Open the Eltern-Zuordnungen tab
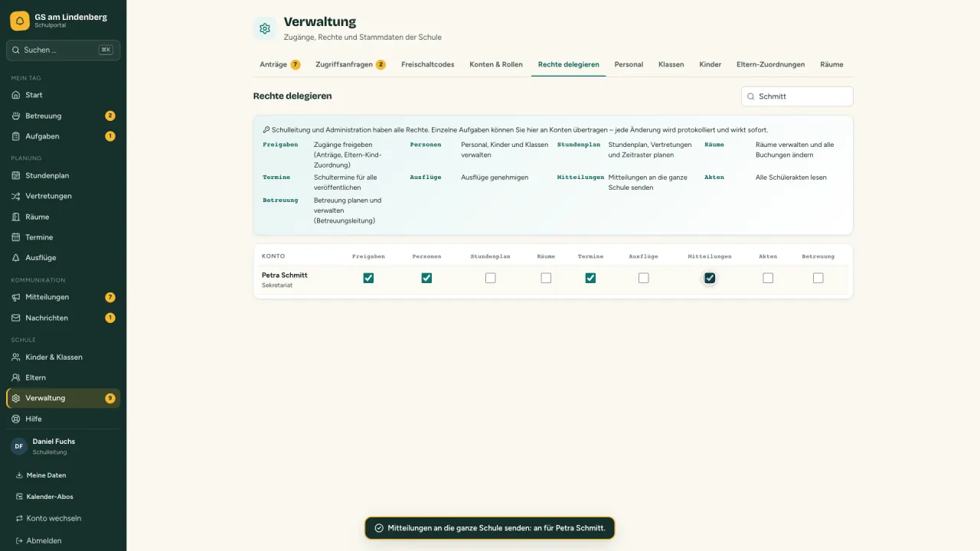 click(770, 64)
